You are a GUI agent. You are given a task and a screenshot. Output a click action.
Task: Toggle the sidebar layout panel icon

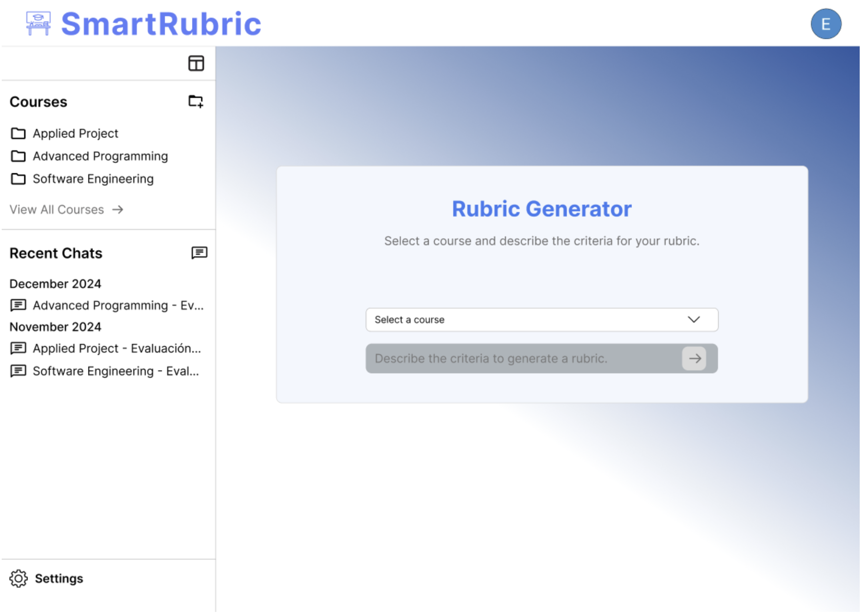pos(196,63)
